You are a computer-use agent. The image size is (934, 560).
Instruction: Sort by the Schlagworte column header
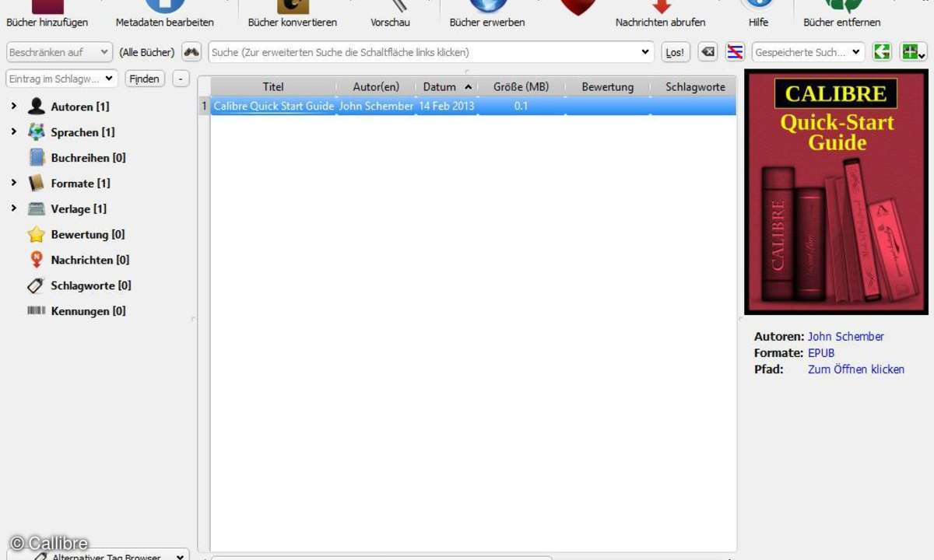click(x=694, y=87)
